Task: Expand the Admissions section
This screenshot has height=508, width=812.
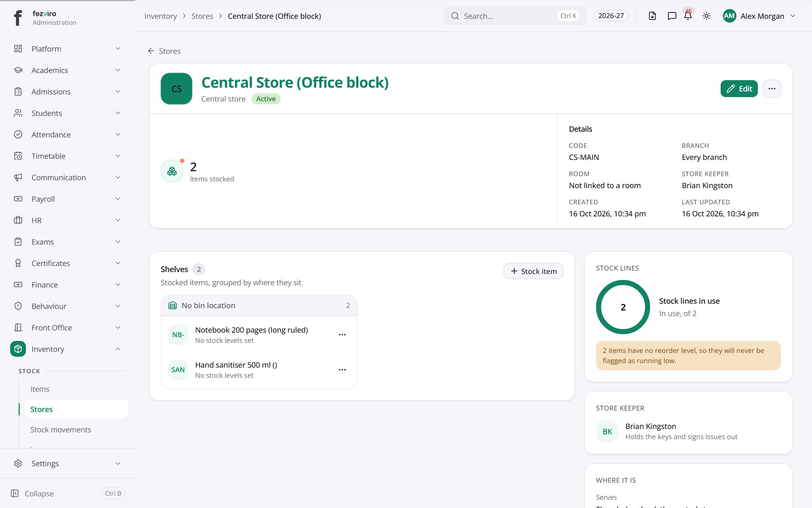Action: pos(68,91)
